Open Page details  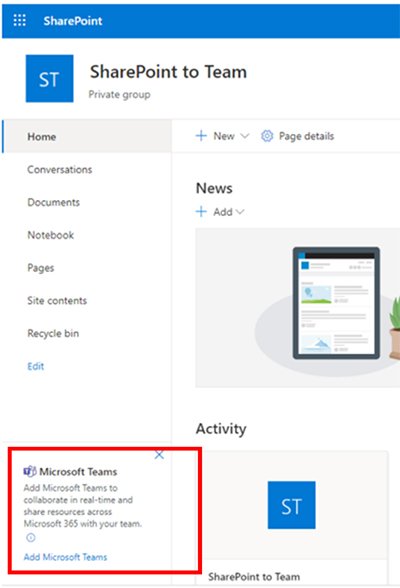(x=306, y=136)
